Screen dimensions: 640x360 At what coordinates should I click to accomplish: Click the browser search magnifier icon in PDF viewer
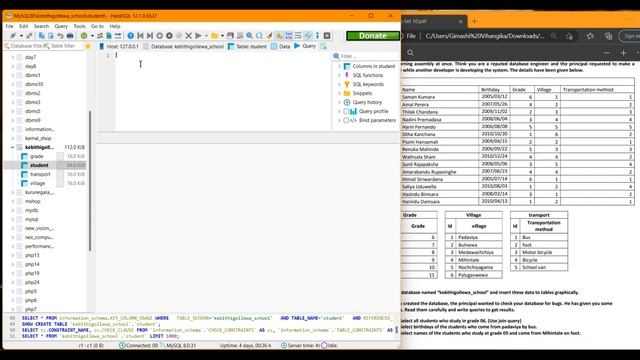click(411, 53)
